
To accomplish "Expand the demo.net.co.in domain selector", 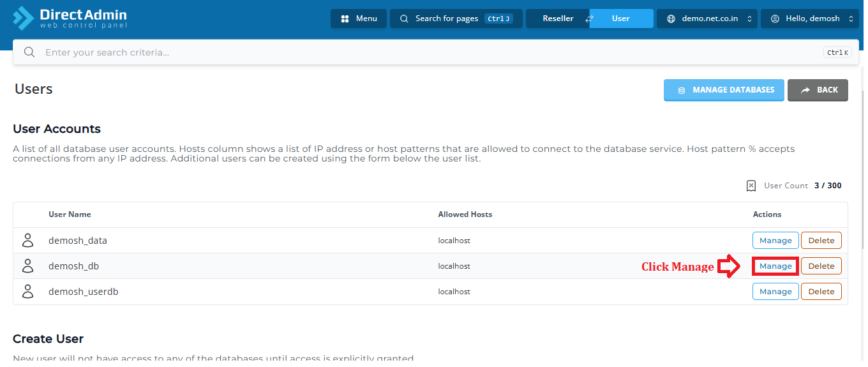I will coord(708,19).
